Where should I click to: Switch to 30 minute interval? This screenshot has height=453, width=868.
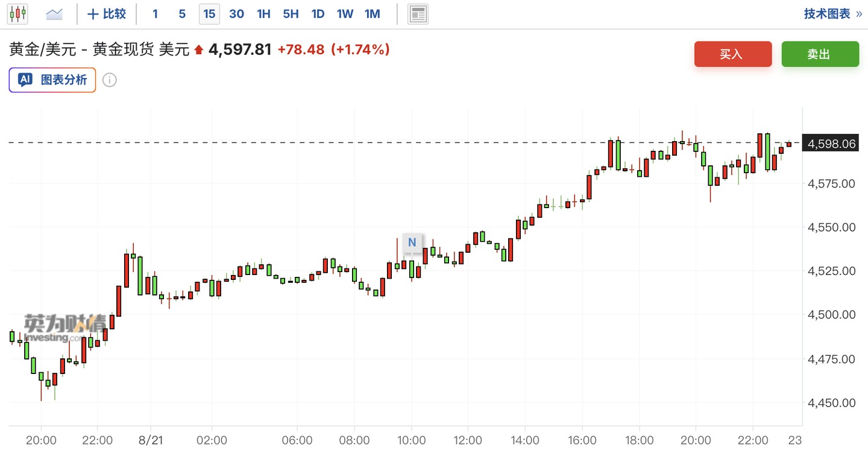point(237,13)
